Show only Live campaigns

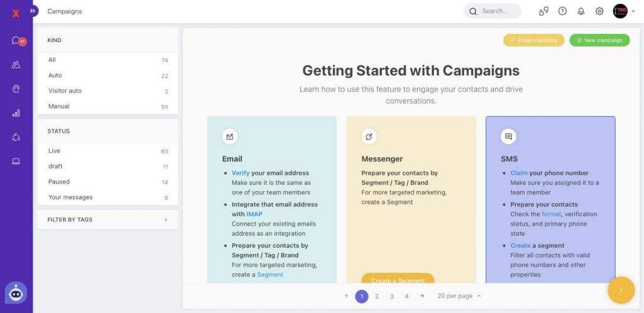coord(54,151)
